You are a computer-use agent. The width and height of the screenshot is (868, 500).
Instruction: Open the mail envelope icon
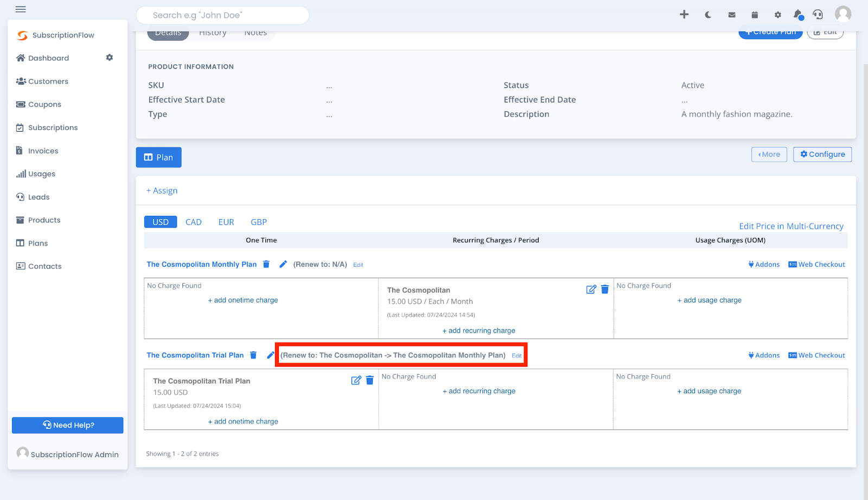732,15
